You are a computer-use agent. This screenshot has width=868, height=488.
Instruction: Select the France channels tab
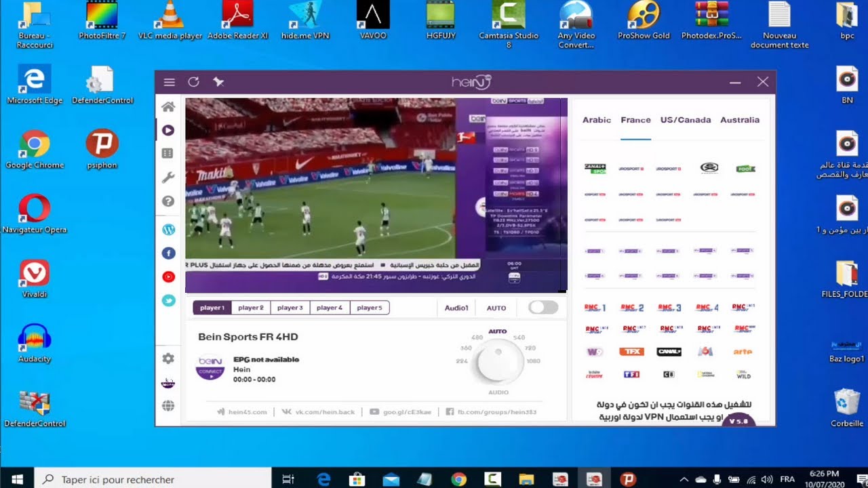tap(635, 120)
